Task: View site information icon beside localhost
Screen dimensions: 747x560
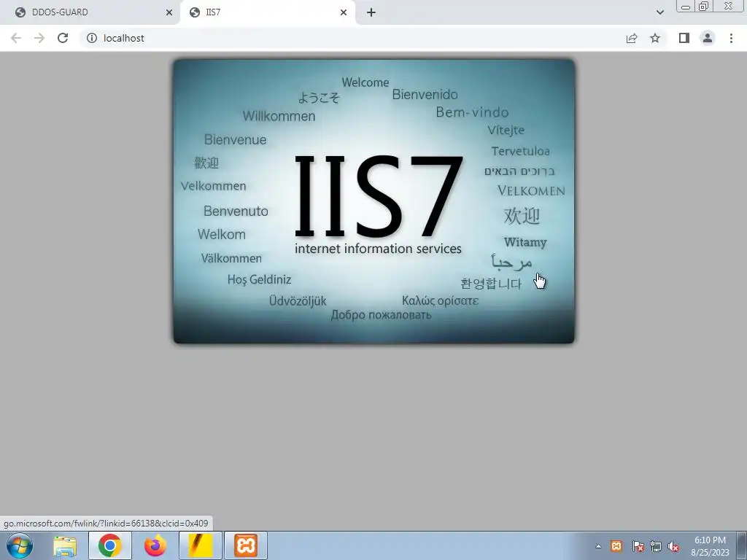Action: 92,38
